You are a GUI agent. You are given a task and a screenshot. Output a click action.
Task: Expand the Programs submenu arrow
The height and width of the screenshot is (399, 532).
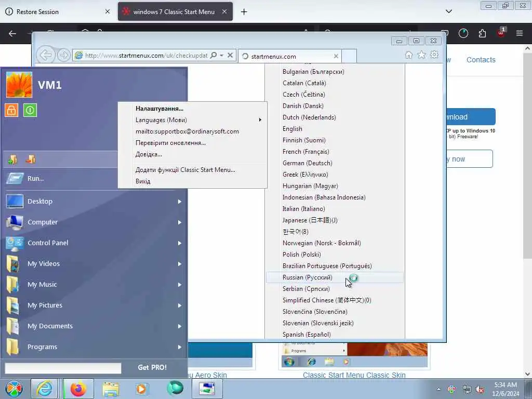[x=179, y=347]
